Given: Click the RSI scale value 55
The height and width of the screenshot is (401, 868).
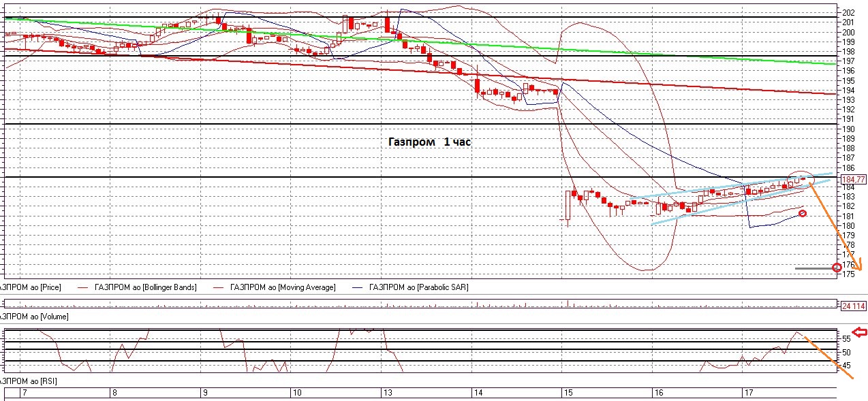Looking at the screenshot, I should click(x=846, y=338).
